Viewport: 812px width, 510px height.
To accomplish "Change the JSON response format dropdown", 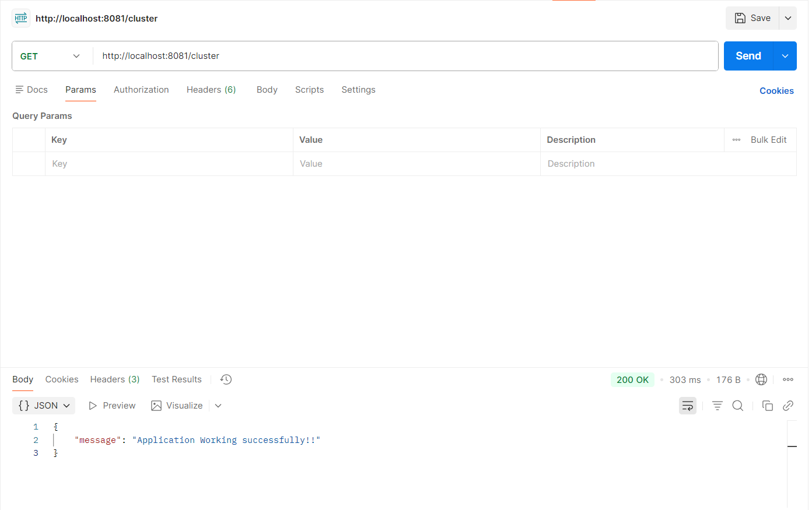I will click(44, 406).
